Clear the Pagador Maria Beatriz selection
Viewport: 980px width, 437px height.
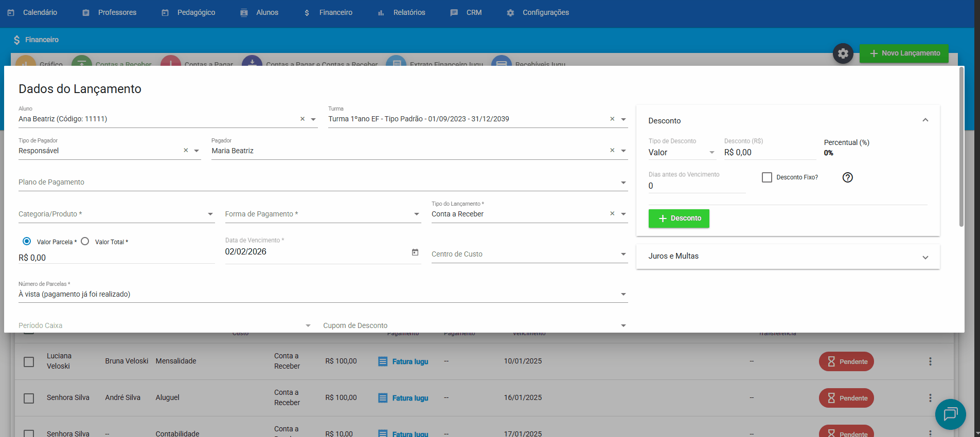pyautogui.click(x=612, y=151)
